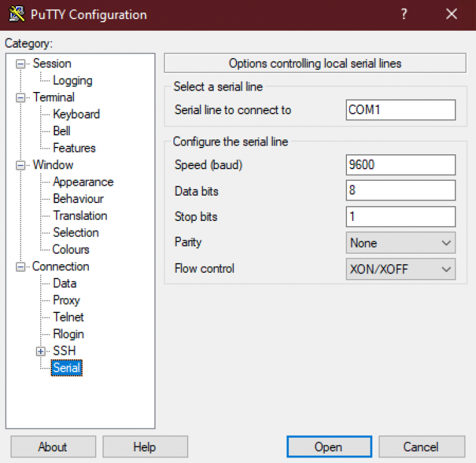Click the About button

click(x=53, y=447)
